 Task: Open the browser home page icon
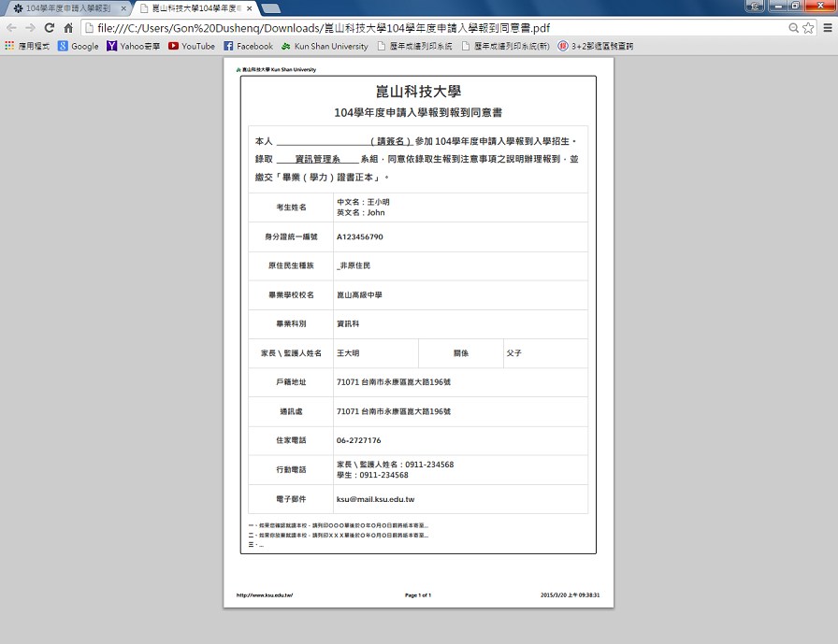pyautogui.click(x=68, y=28)
